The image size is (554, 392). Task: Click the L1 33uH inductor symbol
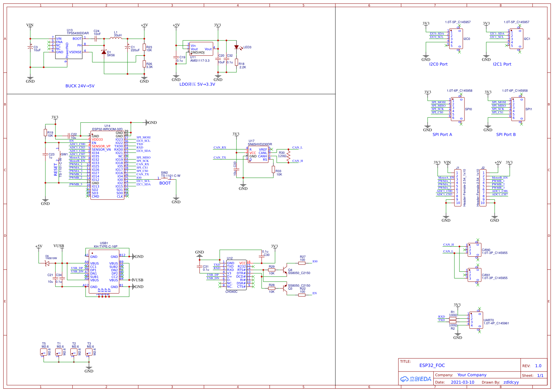pyautogui.click(x=116, y=38)
